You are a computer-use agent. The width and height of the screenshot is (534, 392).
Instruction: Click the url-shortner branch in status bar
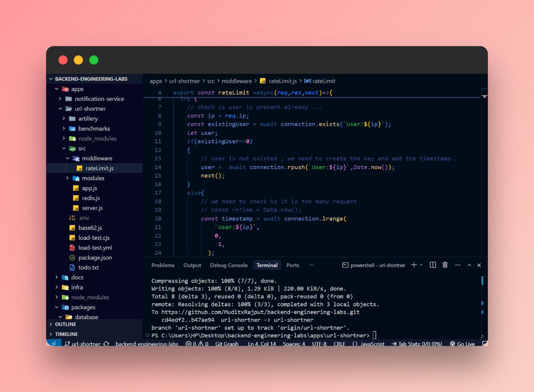coord(83,344)
